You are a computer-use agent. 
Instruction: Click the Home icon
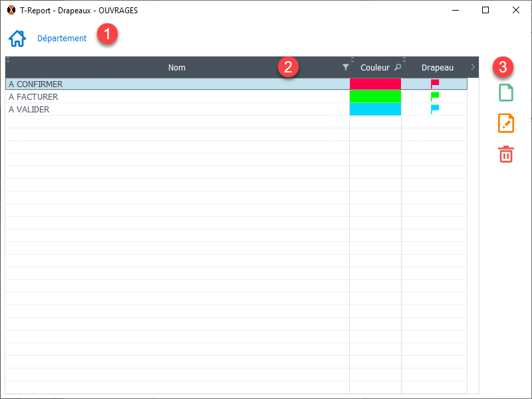point(17,39)
